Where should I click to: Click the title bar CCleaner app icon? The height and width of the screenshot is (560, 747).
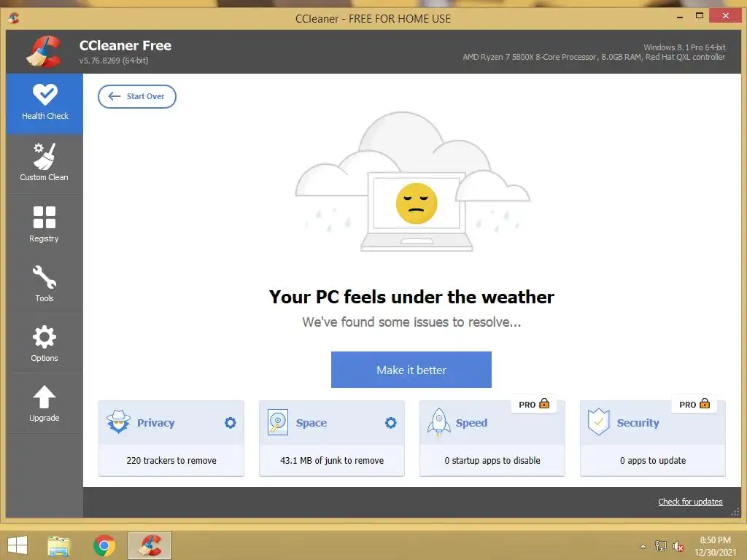coord(13,18)
